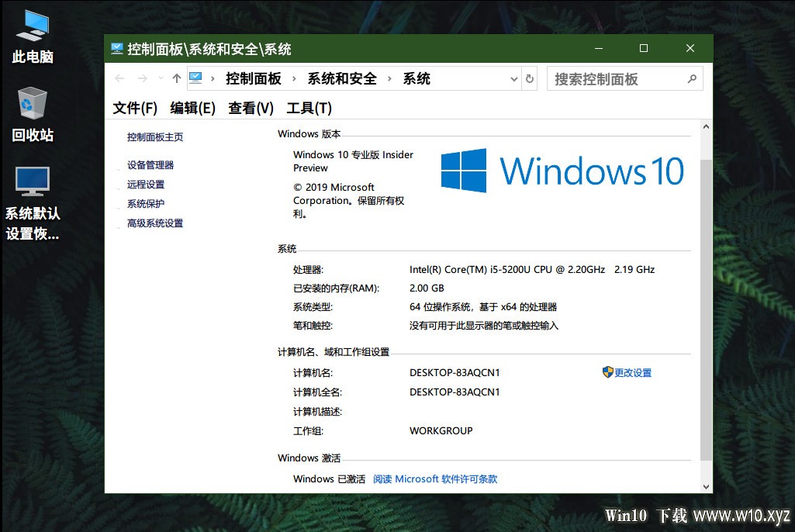This screenshot has height=532, width=795.
Task: Click the WORKGROUP value
Action: tap(441, 430)
